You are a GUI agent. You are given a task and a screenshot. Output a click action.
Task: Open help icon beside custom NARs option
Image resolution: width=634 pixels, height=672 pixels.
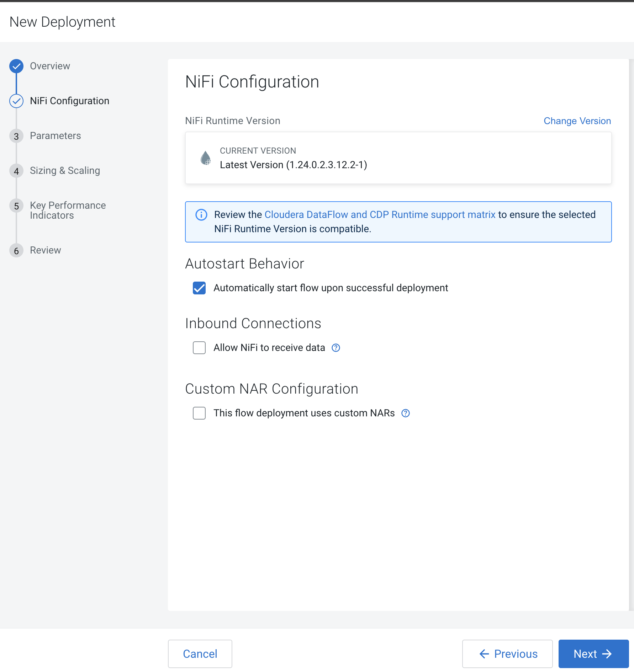406,413
